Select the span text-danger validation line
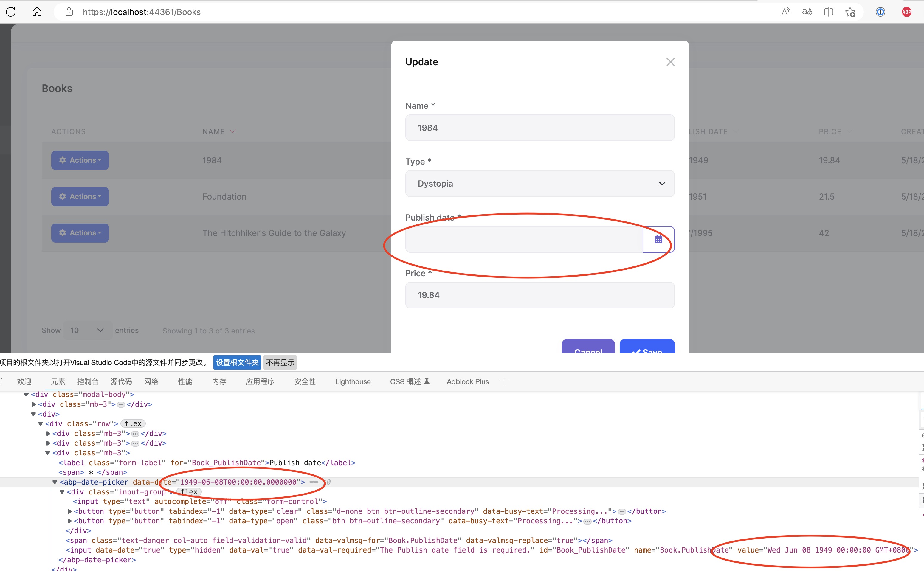 339,540
